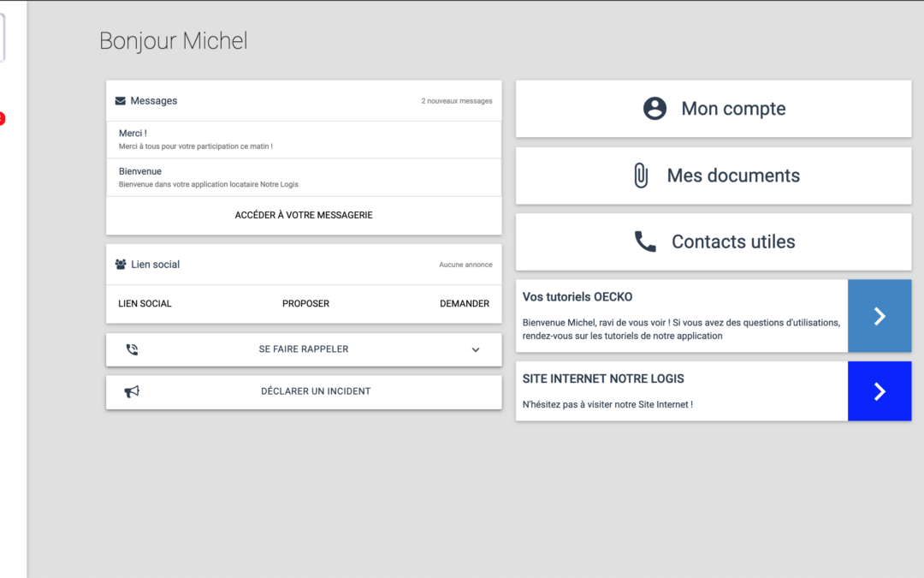Click the Merci à tous message preview text
This screenshot has height=578, width=924.
pyautogui.click(x=196, y=146)
